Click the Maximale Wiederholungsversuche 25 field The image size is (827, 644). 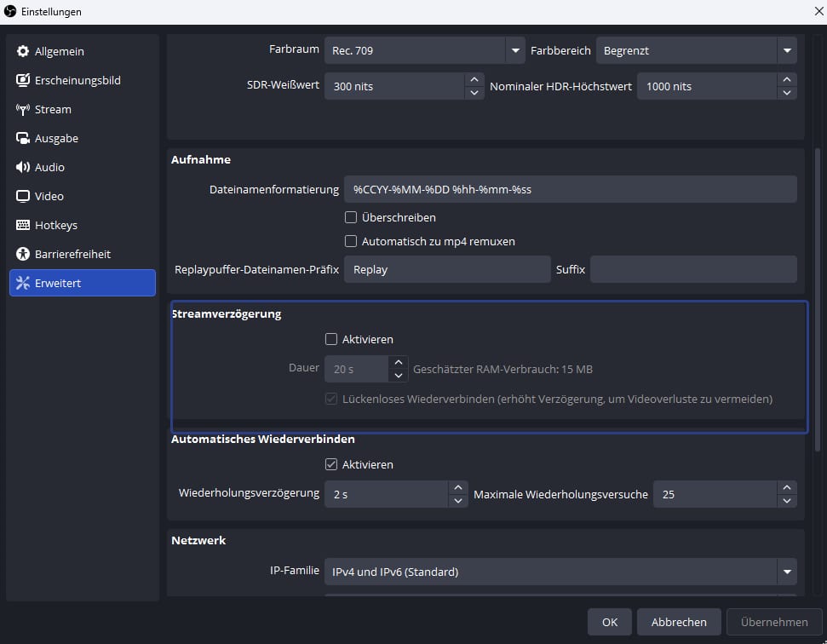click(715, 495)
